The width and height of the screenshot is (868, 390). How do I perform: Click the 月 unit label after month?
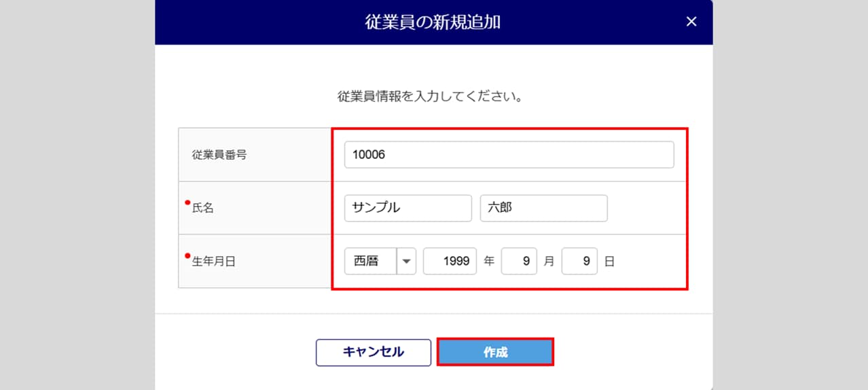coord(549,262)
